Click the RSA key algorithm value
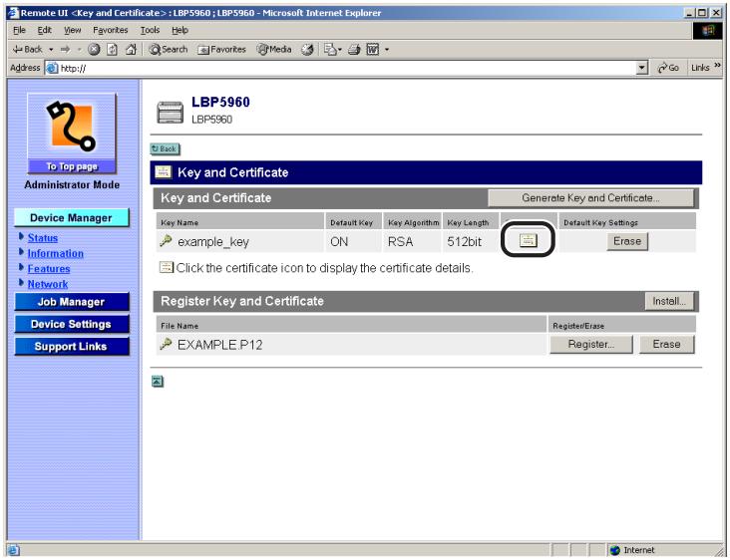This screenshot has height=560, width=730. click(x=400, y=242)
